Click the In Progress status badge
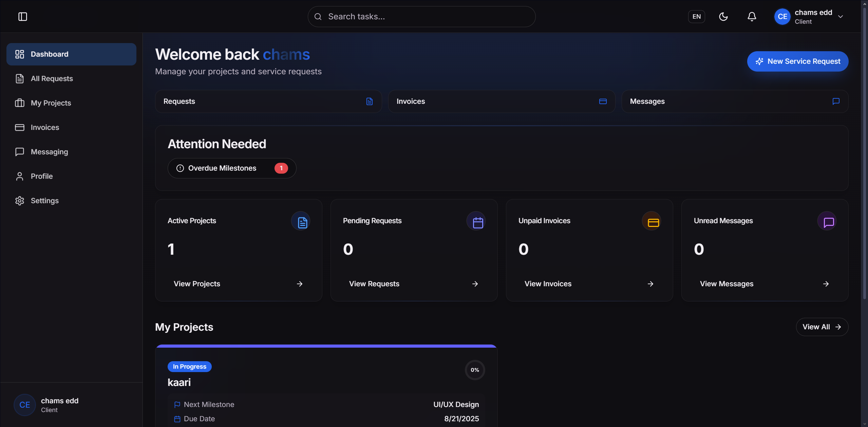 pos(189,366)
